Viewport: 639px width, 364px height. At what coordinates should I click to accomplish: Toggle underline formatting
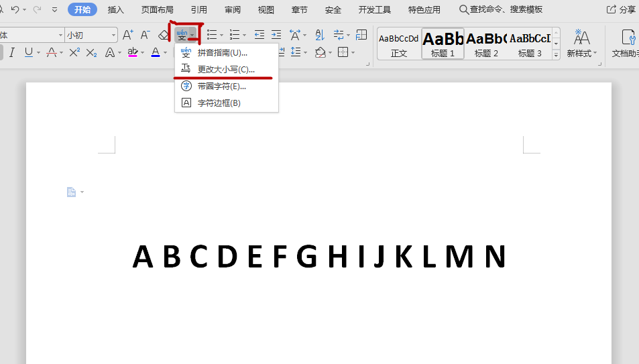29,52
